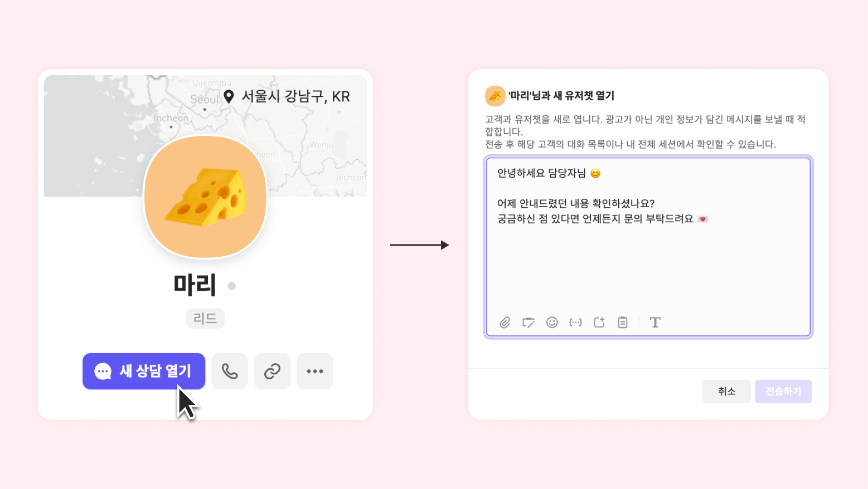Open the emoji picker smiley icon
Screen dimensions: 868x489
552,322
